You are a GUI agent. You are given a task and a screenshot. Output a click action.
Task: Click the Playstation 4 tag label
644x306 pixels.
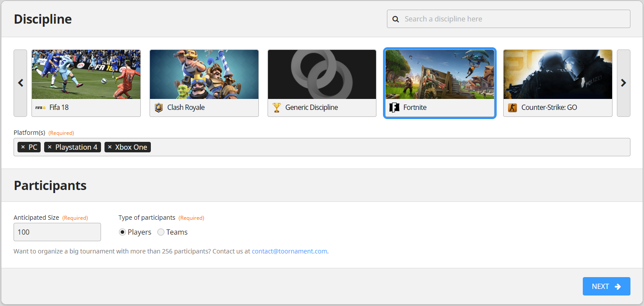[x=76, y=147]
